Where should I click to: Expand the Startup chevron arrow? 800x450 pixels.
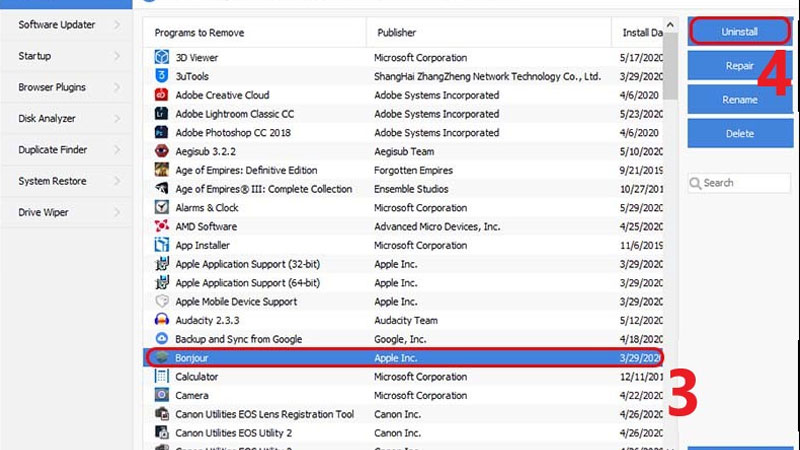click(x=117, y=56)
